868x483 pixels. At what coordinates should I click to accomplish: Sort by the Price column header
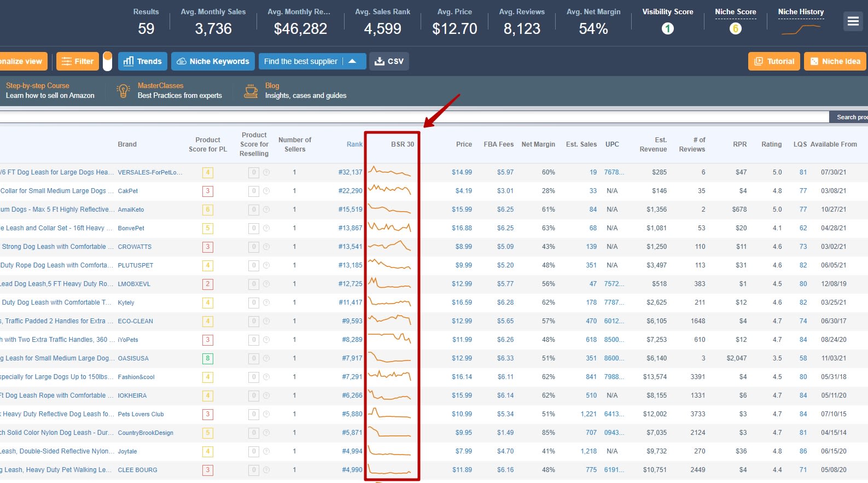(x=464, y=144)
